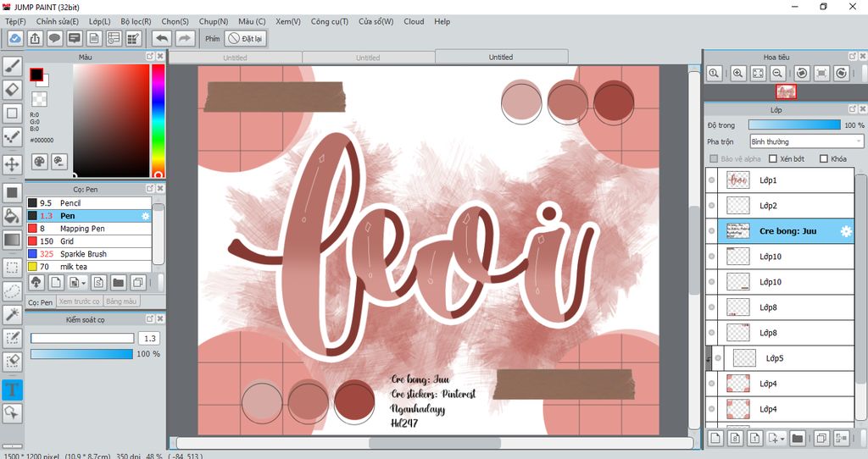Click the Redo arrow in toolbar
The image size is (868, 459).
coord(185,39)
